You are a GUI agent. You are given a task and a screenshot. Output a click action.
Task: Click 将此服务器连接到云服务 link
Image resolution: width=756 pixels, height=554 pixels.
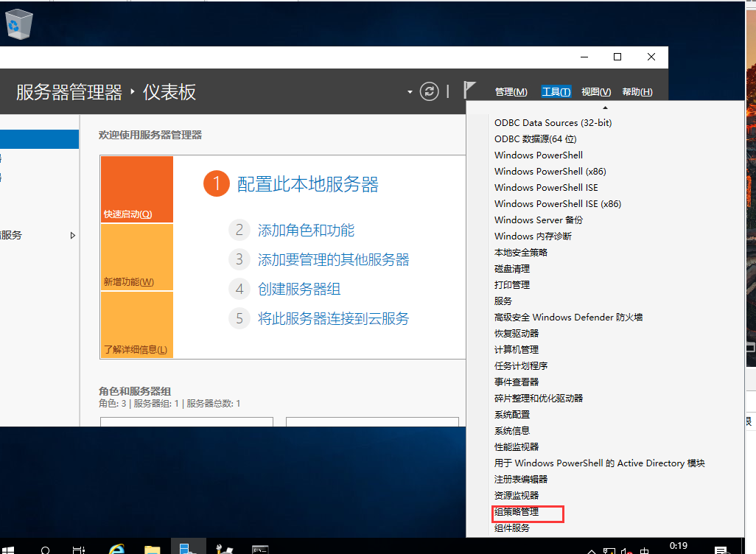click(x=333, y=318)
